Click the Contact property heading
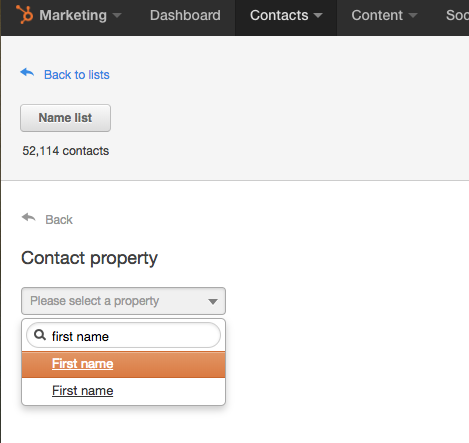Image resolution: width=469 pixels, height=443 pixels. (89, 258)
